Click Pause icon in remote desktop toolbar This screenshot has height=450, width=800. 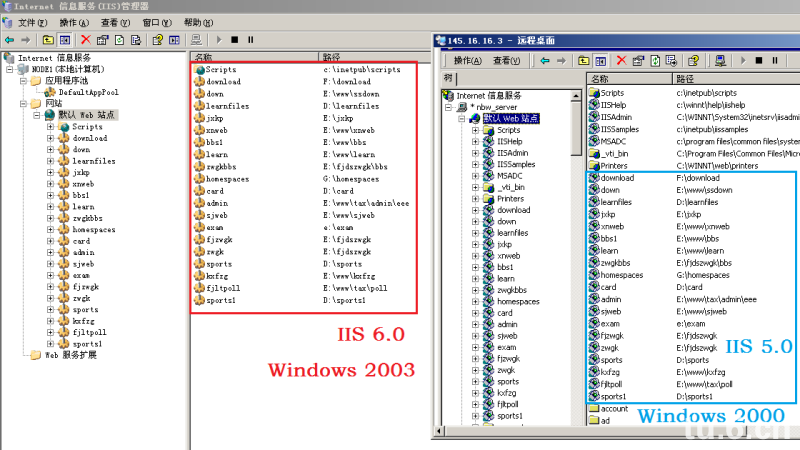point(775,61)
